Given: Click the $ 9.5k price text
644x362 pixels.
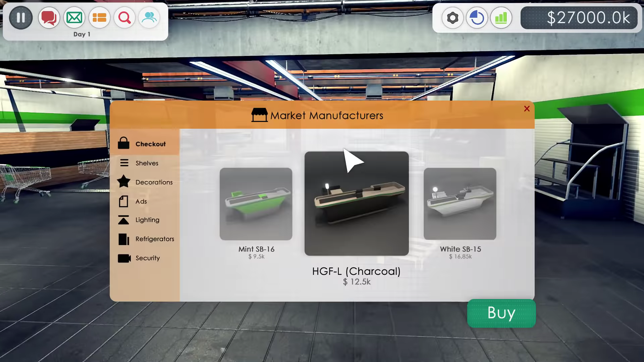Looking at the screenshot, I should pyautogui.click(x=257, y=257).
